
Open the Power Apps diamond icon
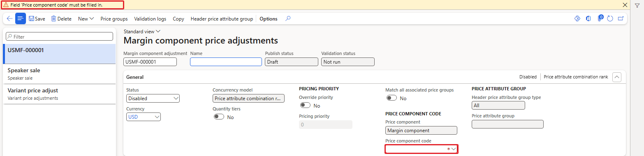coord(577,18)
